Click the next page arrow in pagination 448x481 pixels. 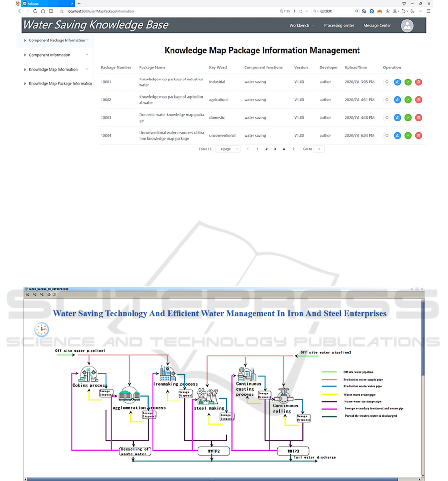293,149
